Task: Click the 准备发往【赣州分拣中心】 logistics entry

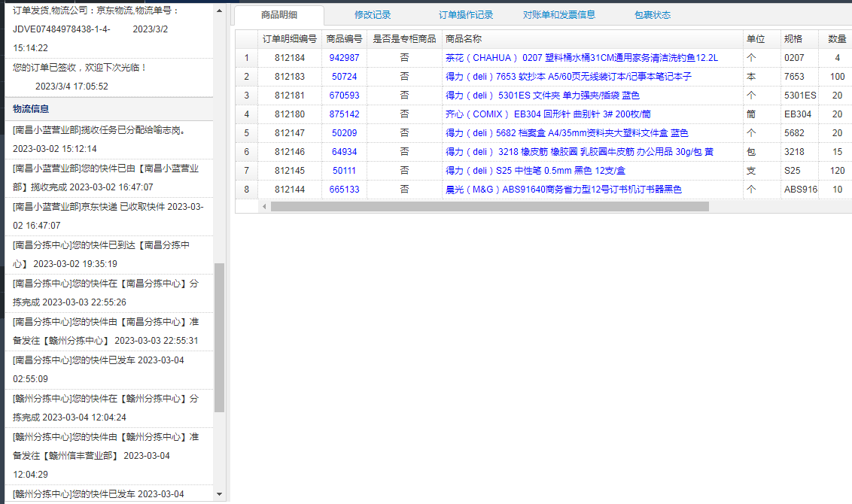Action: click(109, 331)
